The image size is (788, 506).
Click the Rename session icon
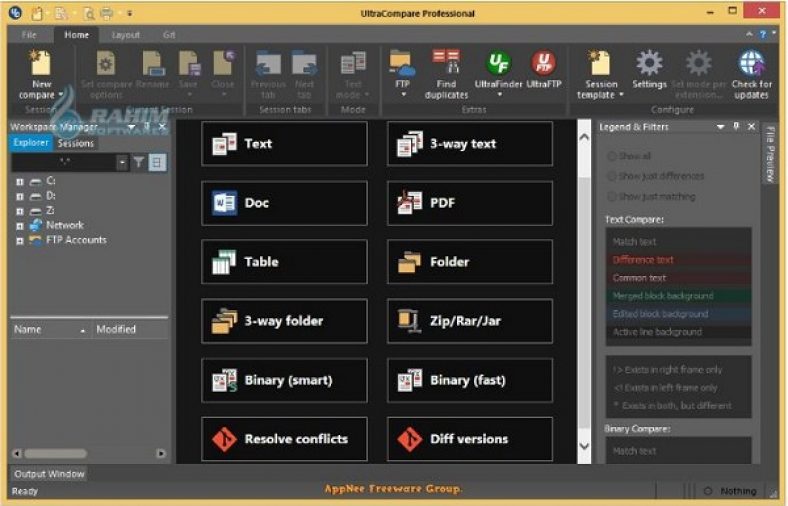[152, 69]
